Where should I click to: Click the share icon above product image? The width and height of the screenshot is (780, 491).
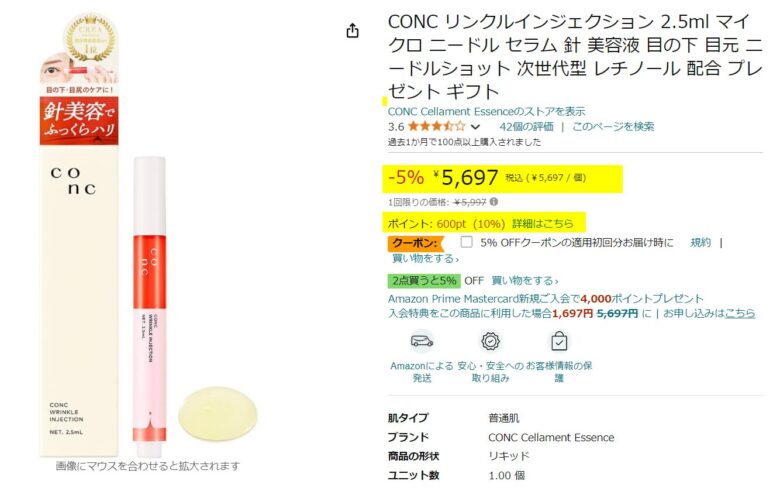[352, 30]
